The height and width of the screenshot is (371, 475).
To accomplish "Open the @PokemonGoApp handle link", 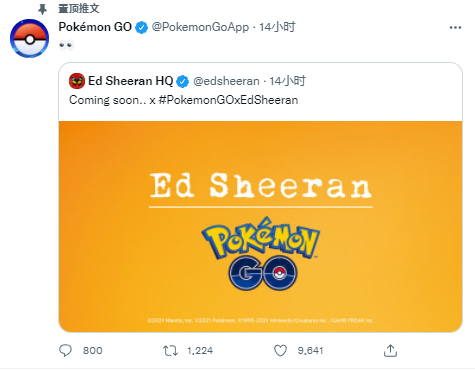I will click(200, 27).
